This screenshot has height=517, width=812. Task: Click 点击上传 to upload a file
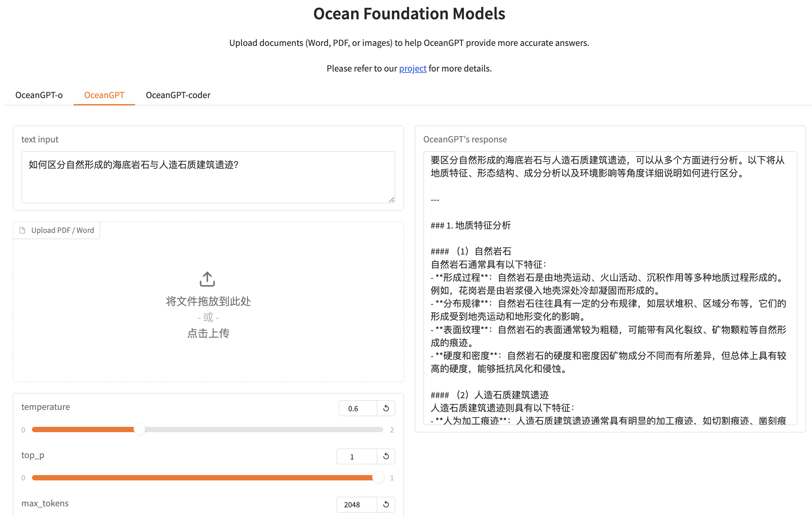click(x=208, y=333)
